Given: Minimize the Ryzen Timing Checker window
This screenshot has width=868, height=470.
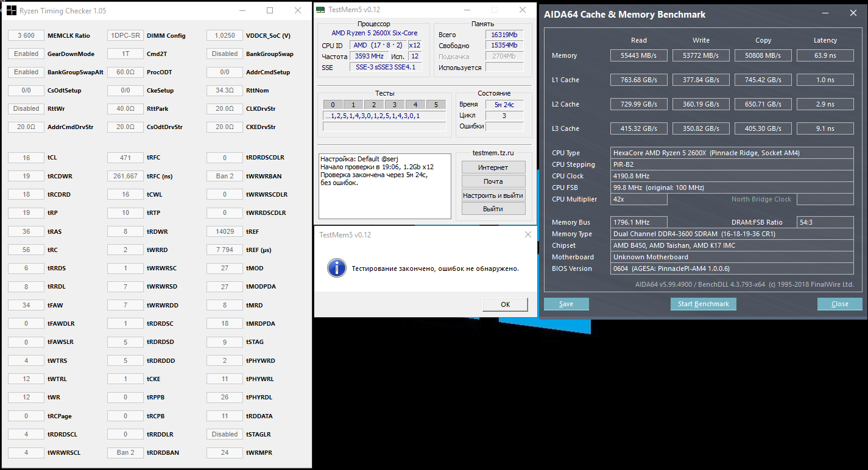Looking at the screenshot, I should coord(242,10).
